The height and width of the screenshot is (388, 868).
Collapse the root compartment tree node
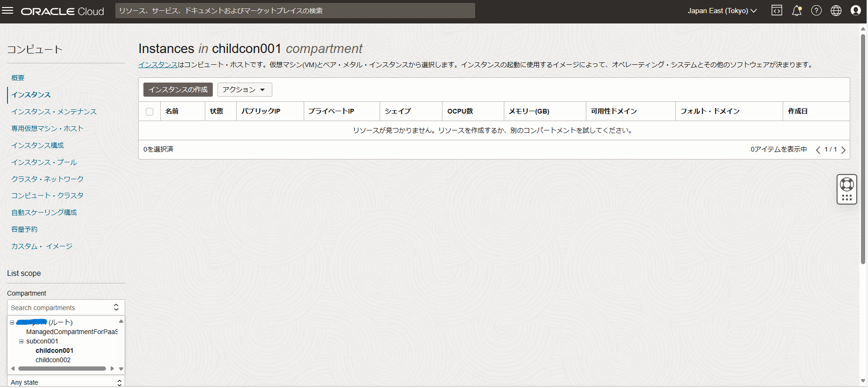coord(12,323)
